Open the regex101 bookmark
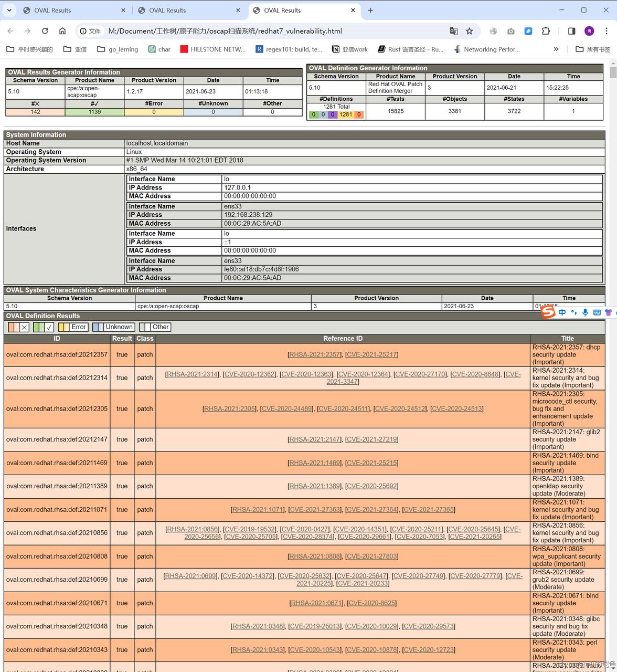Screen dimensions: 617x672 coord(289,49)
